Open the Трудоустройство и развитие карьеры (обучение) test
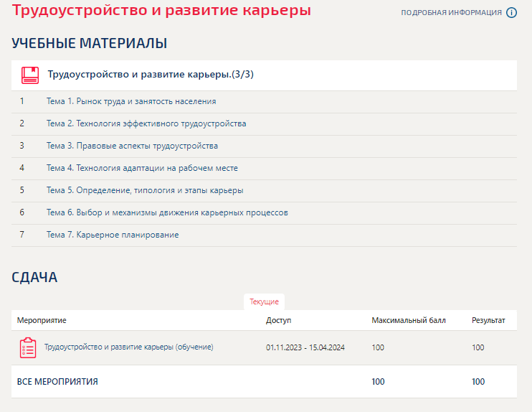This screenshot has width=532, height=412. click(128, 347)
